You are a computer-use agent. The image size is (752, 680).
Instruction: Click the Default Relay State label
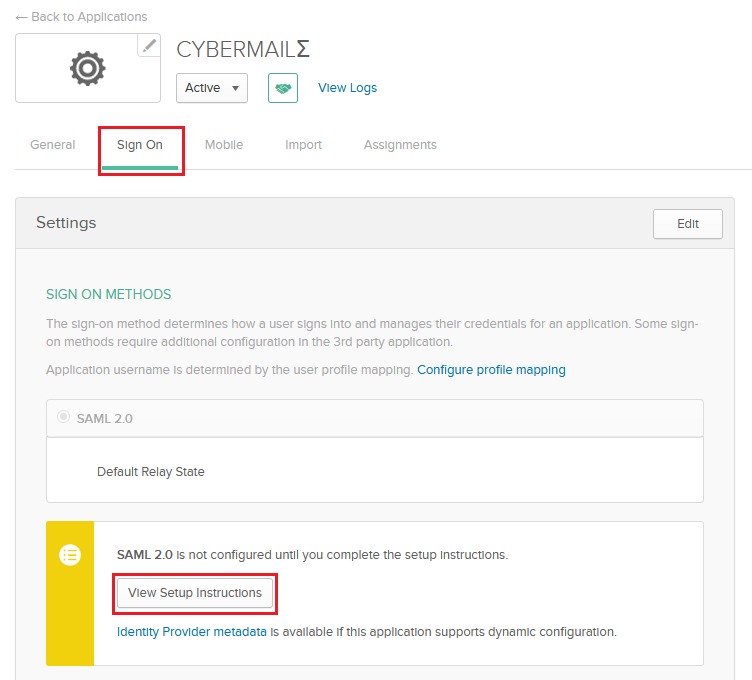pos(151,472)
